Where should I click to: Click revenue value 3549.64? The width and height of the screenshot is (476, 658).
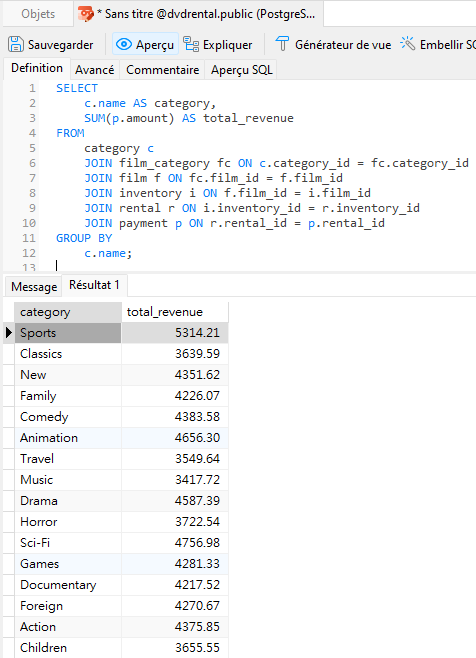197,459
